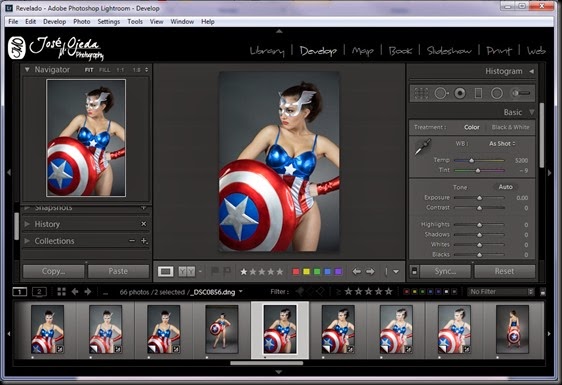The height and width of the screenshot is (385, 562).
Task: Click the Auto tone button
Action: [x=505, y=187]
